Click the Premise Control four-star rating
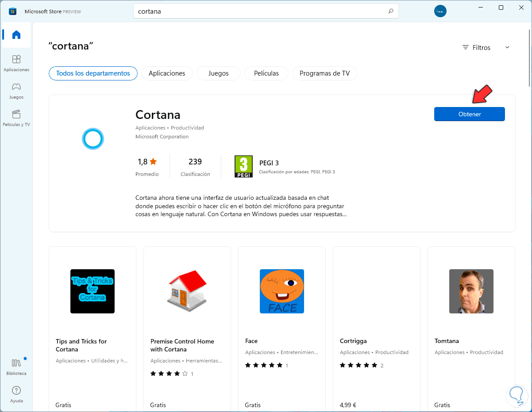Screen dimensions: 532x412 tap(169, 374)
